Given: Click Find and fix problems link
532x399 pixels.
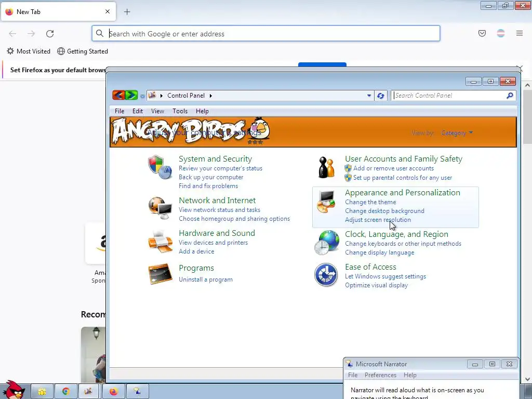Looking at the screenshot, I should tap(208, 186).
